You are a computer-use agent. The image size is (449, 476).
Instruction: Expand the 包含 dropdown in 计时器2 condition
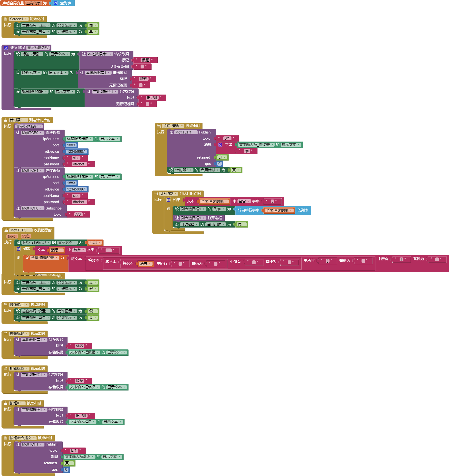pyautogui.click(x=244, y=201)
